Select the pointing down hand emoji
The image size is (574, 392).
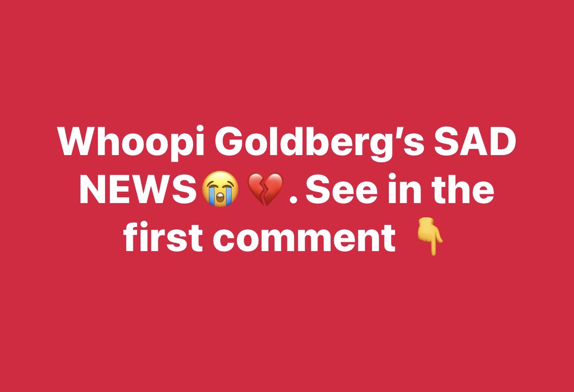point(429,239)
